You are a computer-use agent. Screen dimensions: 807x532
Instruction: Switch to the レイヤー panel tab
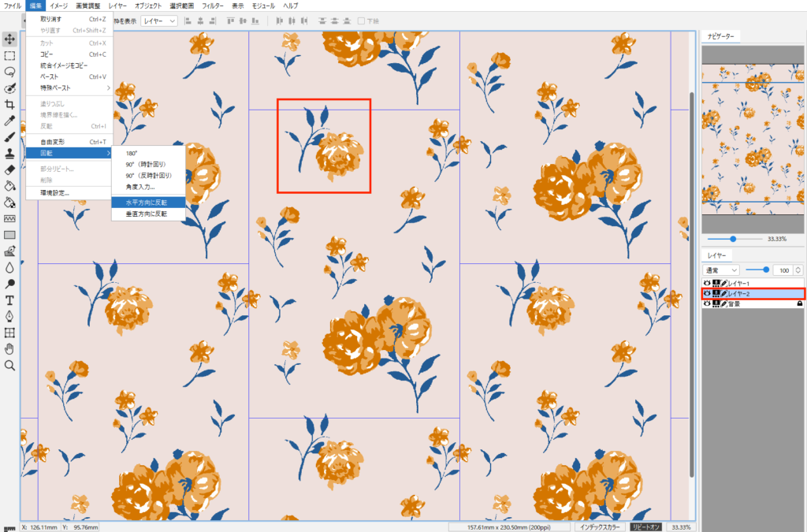(x=717, y=255)
